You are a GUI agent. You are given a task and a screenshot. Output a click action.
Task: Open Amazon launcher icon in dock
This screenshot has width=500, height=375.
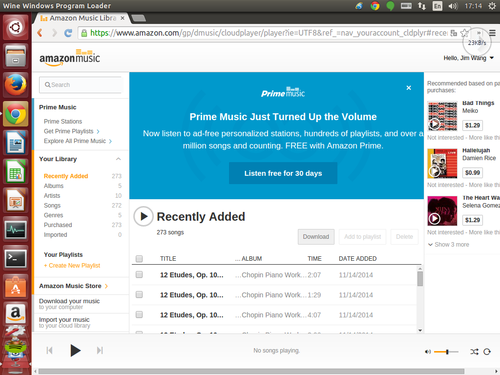click(15, 314)
